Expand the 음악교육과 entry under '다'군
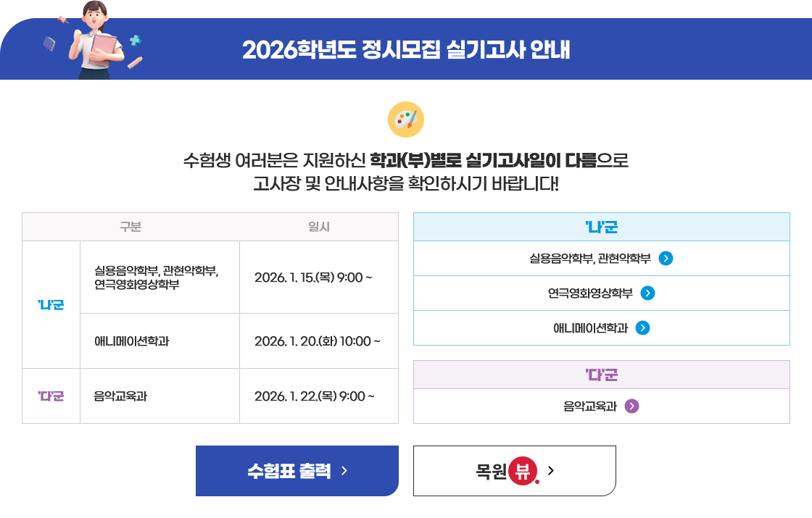The height and width of the screenshot is (518, 812). coord(602,406)
